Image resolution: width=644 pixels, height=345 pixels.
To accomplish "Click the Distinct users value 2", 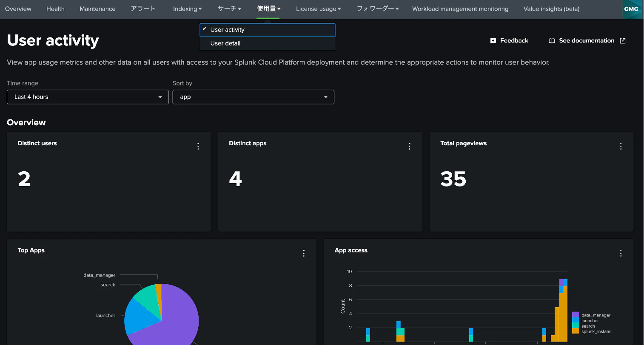I will click(24, 179).
